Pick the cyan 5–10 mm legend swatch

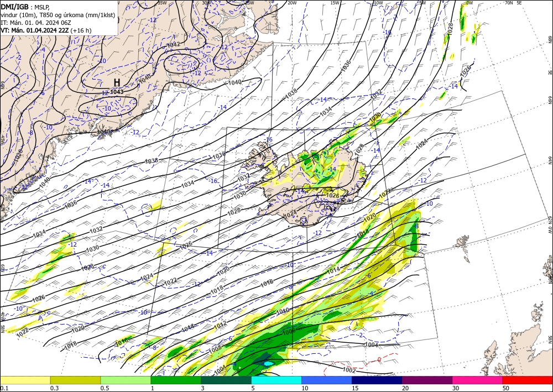(x=276, y=380)
